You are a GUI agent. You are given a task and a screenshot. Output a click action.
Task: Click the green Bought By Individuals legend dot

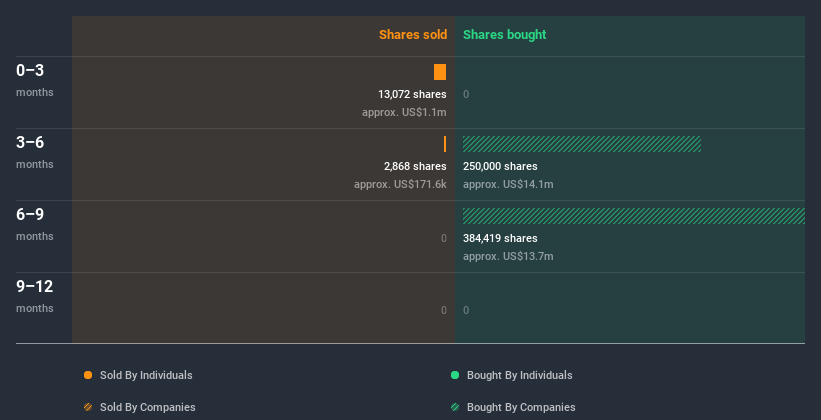click(x=455, y=375)
